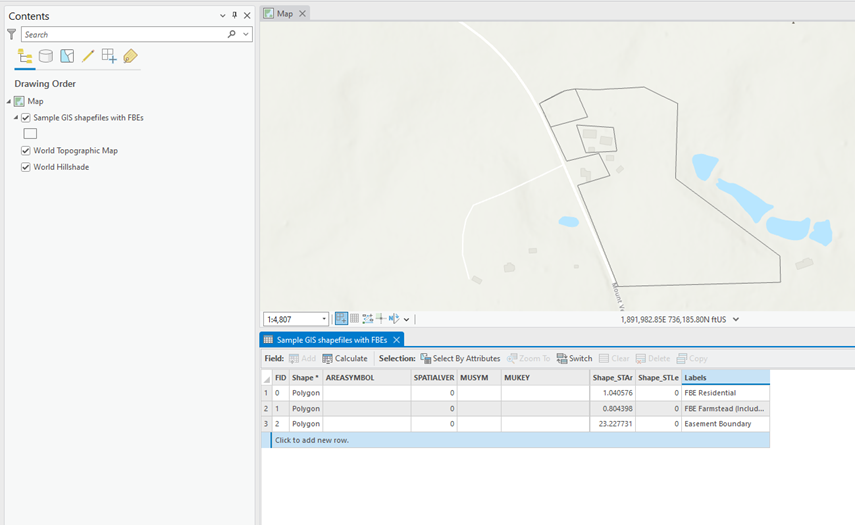This screenshot has width=855, height=525.
Task: Select List By Data Source icon
Action: (46, 57)
